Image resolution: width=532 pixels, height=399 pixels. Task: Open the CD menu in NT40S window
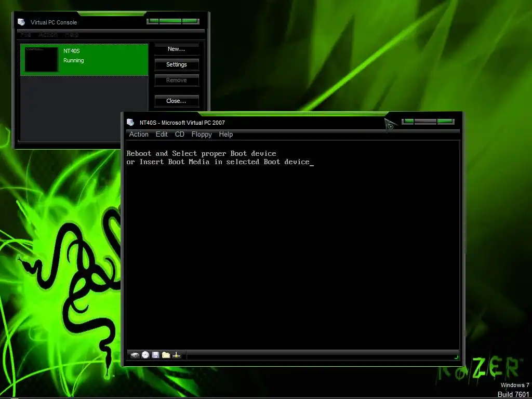point(179,135)
